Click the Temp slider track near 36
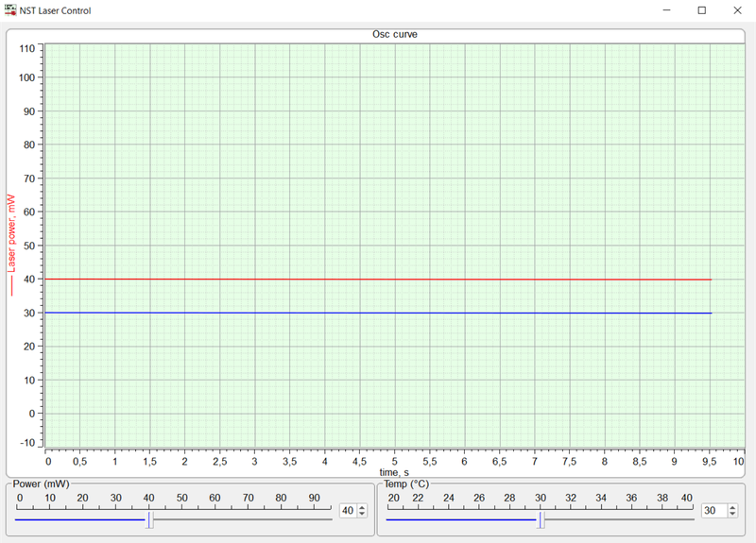The width and height of the screenshot is (756, 543). point(632,519)
